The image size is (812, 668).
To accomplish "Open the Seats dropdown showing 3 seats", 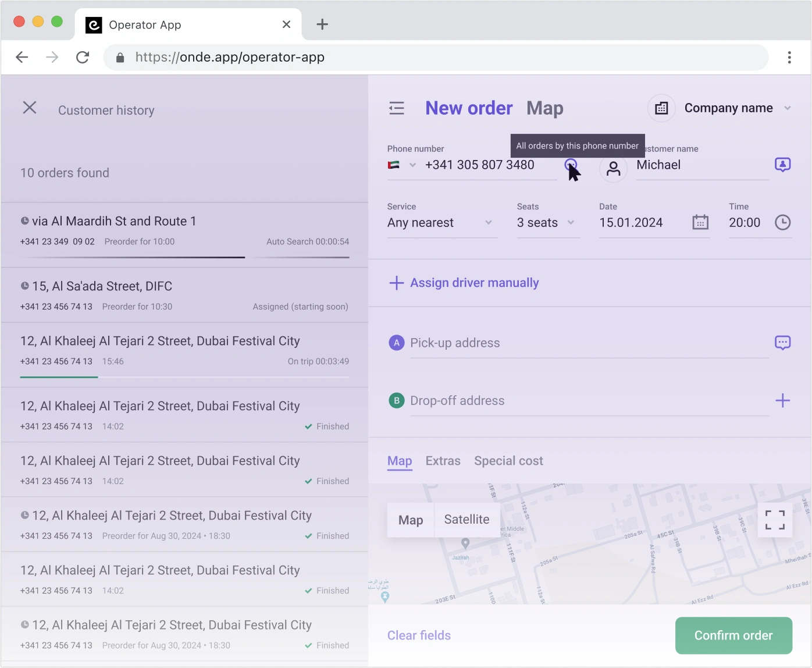I will (547, 223).
